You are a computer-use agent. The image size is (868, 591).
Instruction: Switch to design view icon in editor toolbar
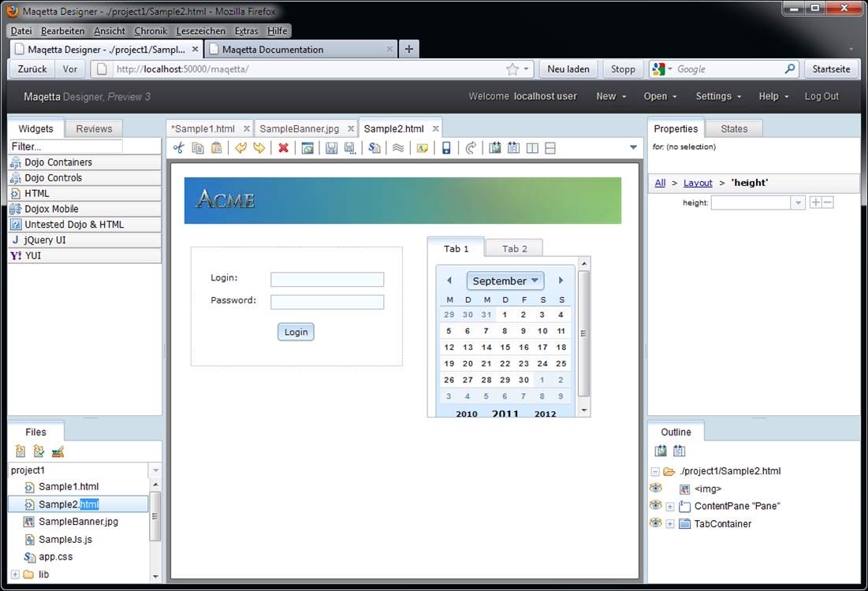click(x=495, y=148)
